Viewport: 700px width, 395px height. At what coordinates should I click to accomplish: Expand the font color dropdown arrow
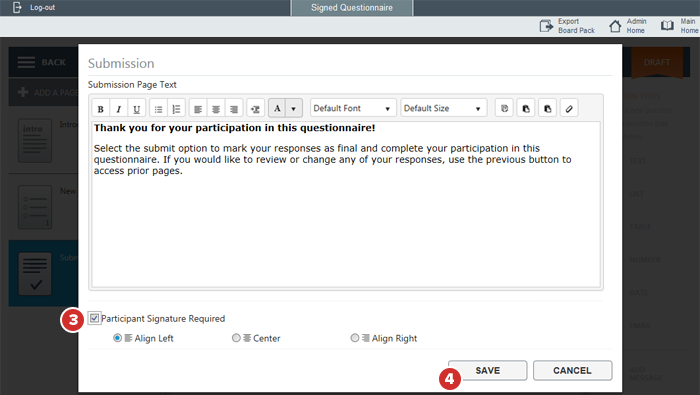click(294, 108)
